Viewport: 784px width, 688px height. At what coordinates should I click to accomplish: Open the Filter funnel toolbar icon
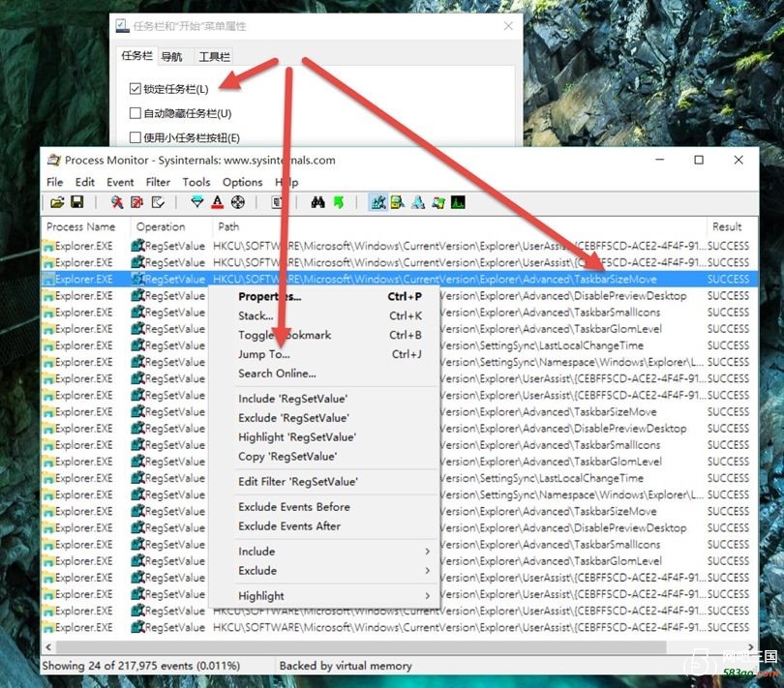point(197,202)
